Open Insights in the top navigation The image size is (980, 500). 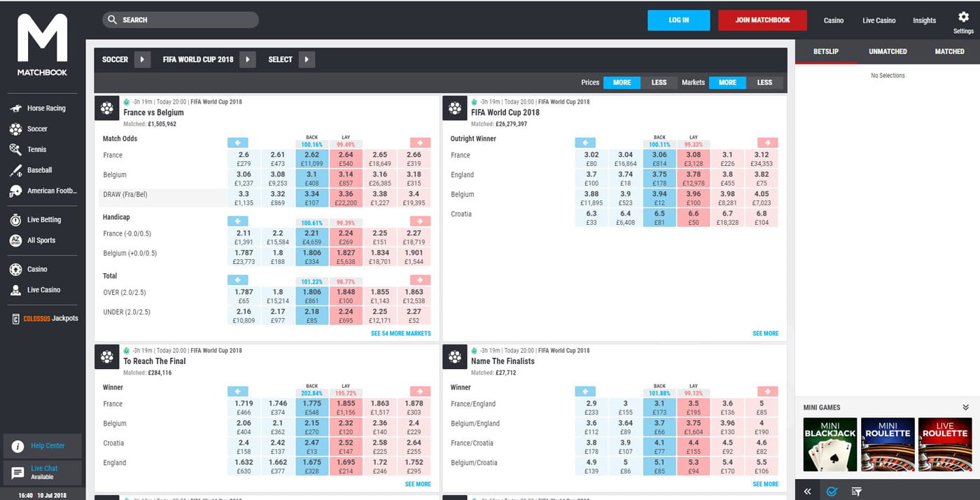click(924, 20)
